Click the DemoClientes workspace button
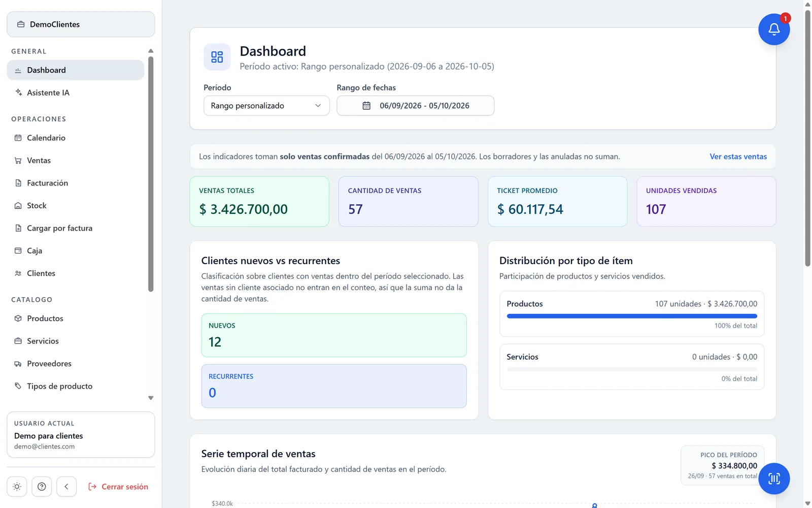The height and width of the screenshot is (508, 812). click(x=81, y=24)
